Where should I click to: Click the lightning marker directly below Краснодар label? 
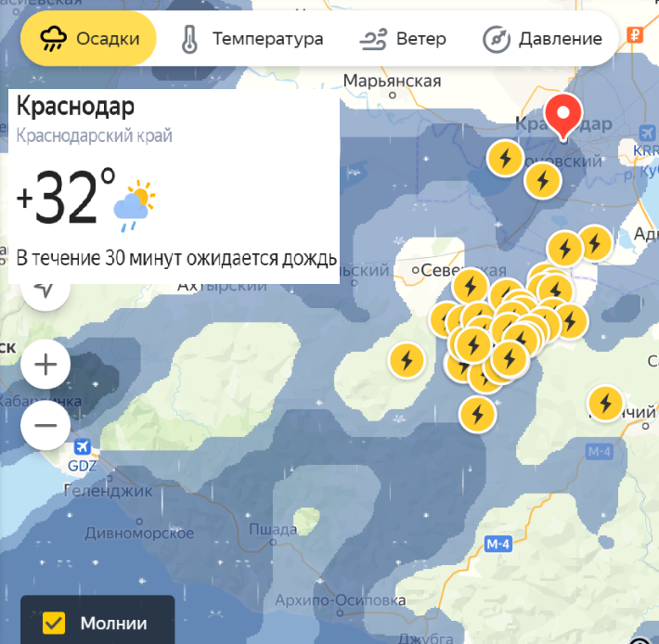coord(505,159)
